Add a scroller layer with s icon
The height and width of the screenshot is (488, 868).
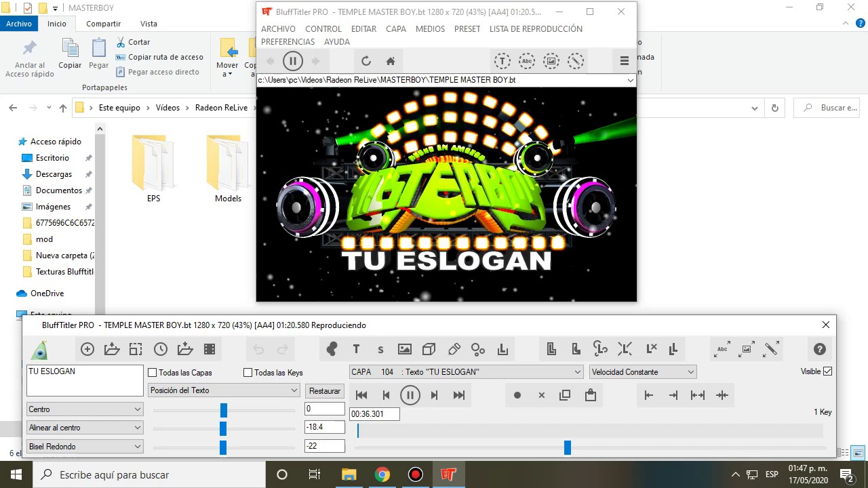[x=380, y=350]
